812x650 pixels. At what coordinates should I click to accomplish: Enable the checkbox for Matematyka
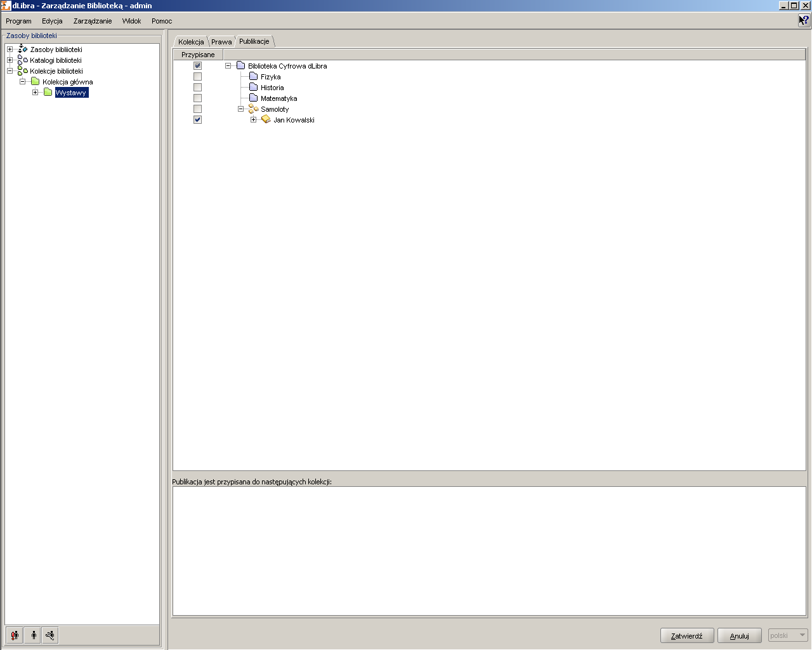[x=197, y=98]
